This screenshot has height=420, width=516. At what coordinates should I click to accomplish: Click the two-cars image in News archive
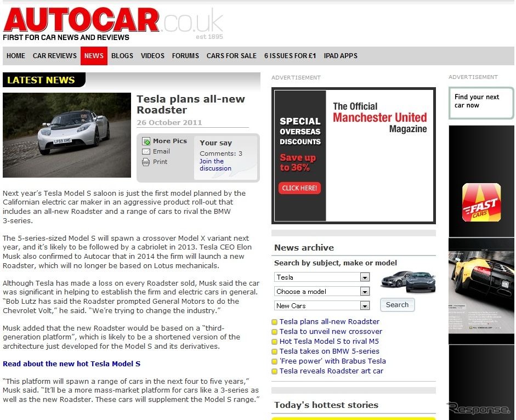pos(407,282)
